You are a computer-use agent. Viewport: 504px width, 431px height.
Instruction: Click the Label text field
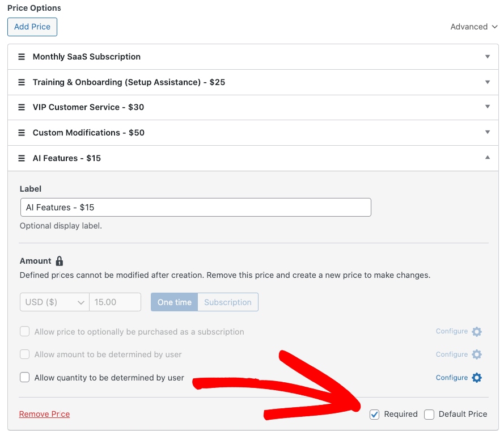click(x=195, y=208)
